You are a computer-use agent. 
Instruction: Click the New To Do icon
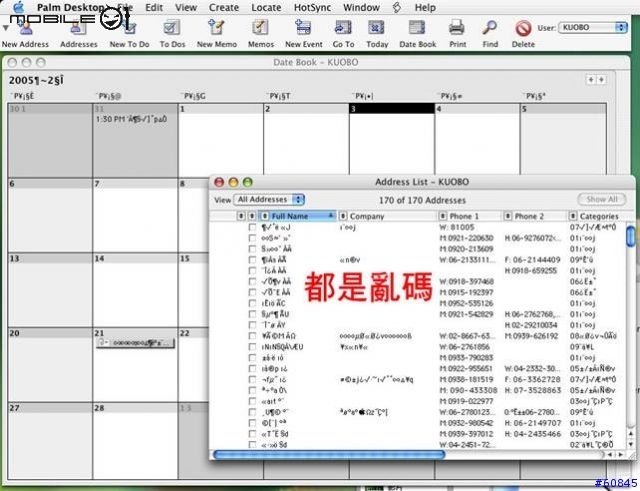point(129,28)
